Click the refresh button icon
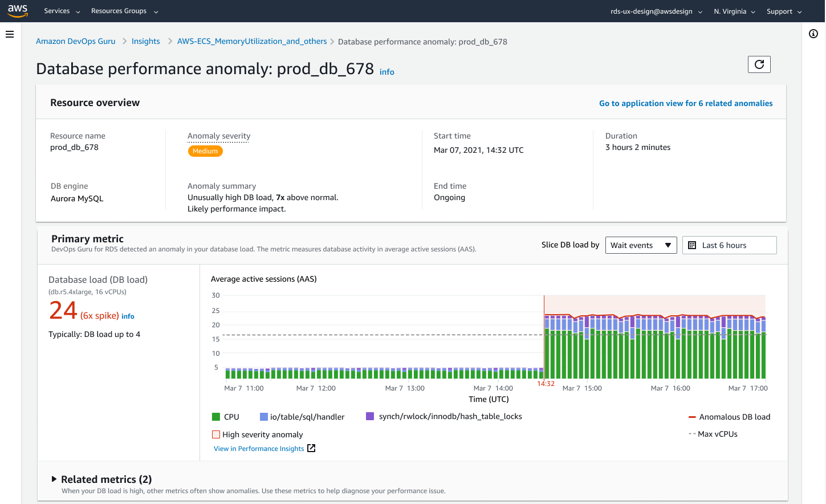Viewport: 826px width, 504px height. [x=759, y=64]
